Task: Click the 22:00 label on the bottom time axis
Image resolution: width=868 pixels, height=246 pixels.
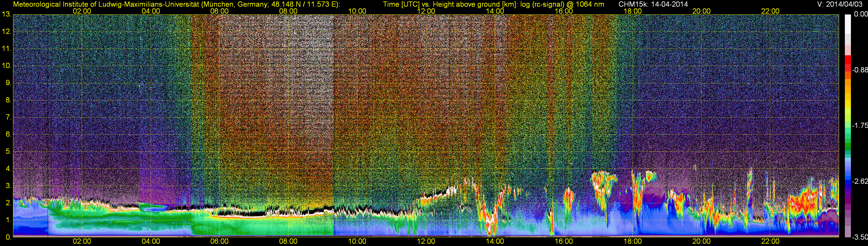Action: pos(770,241)
